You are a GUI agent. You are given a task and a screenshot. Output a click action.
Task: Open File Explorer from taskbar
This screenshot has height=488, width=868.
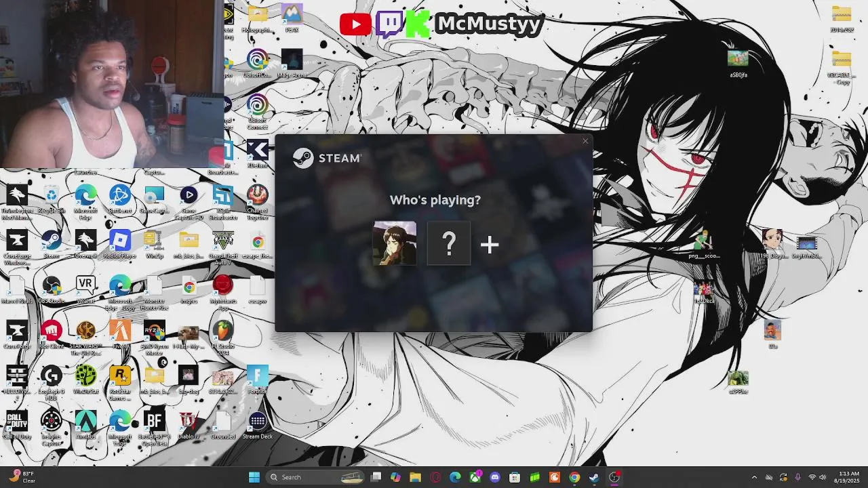coord(416,477)
